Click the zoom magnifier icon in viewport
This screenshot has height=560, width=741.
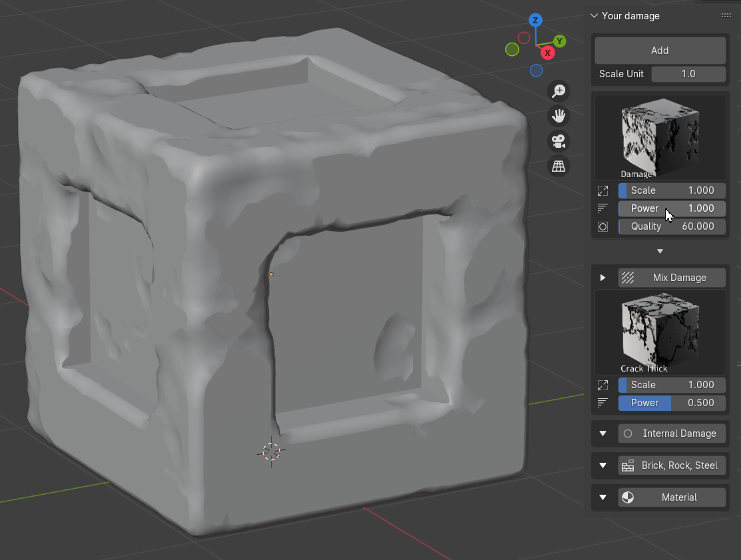point(559,91)
